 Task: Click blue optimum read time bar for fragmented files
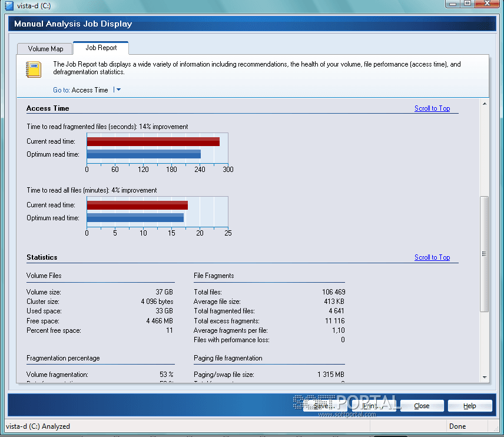144,154
